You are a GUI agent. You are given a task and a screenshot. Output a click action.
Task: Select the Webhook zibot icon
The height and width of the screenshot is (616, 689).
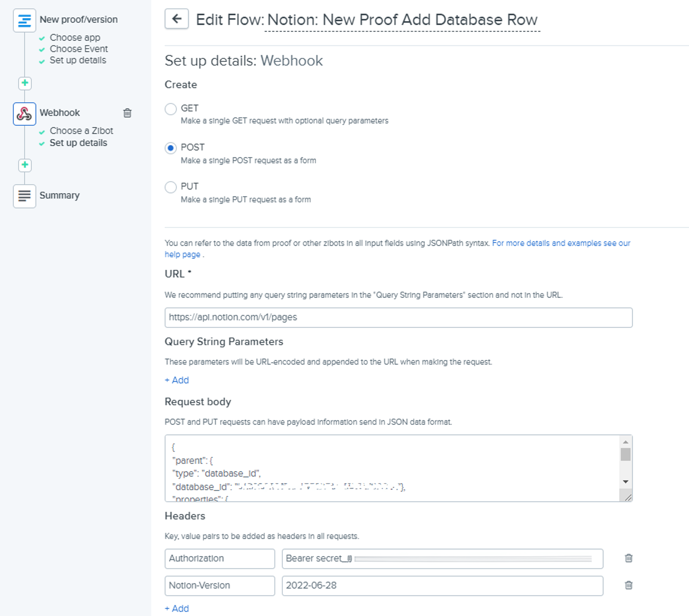click(24, 114)
